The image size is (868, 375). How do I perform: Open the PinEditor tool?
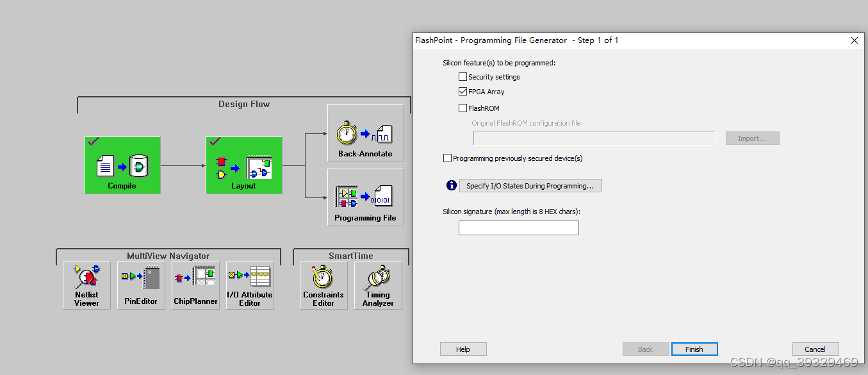[x=141, y=285]
